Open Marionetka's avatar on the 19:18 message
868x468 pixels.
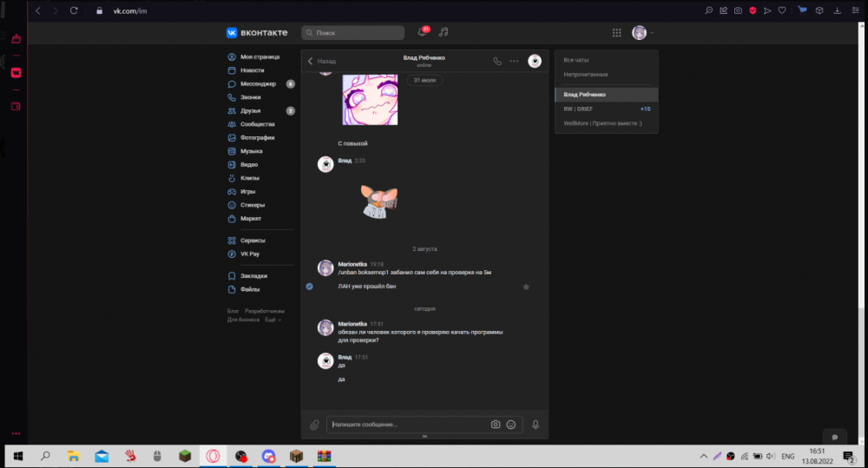tap(325, 268)
